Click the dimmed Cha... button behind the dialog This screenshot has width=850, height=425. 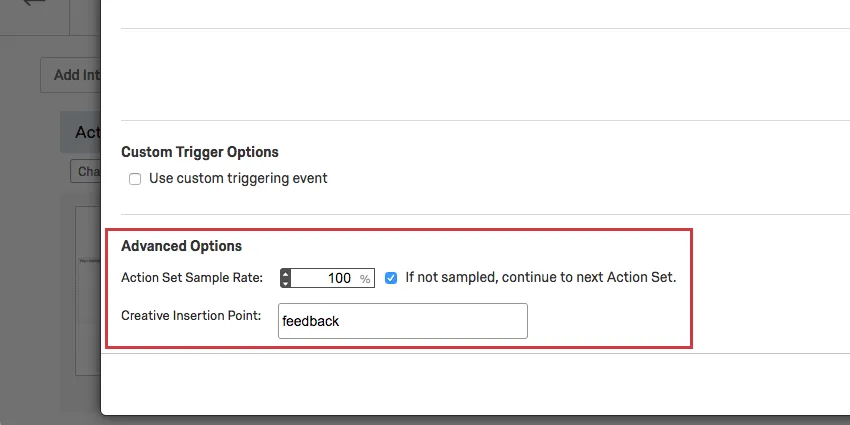click(88, 171)
